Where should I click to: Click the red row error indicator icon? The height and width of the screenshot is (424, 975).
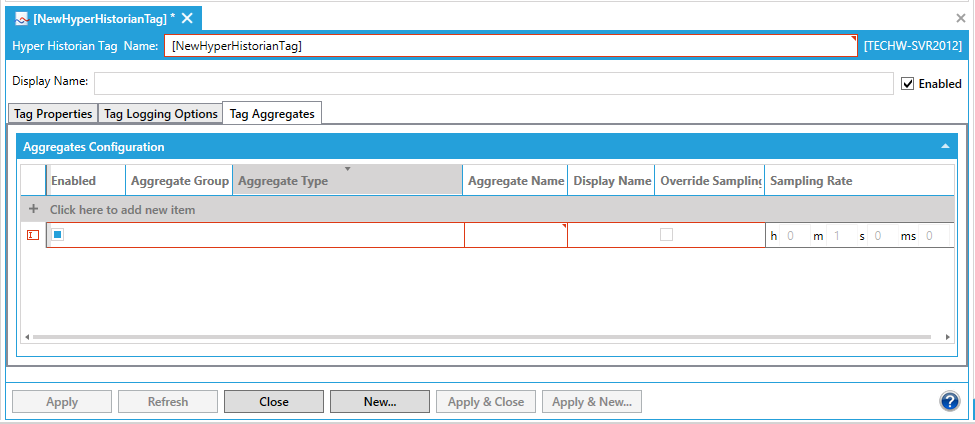click(33, 235)
